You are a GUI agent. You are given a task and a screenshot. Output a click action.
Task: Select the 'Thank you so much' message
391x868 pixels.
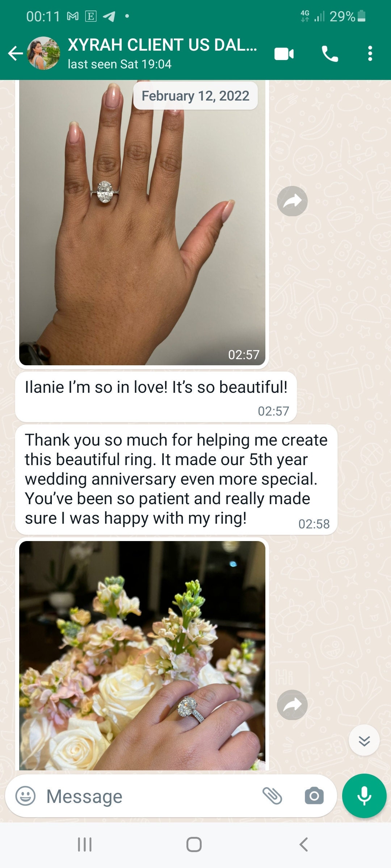click(176, 480)
